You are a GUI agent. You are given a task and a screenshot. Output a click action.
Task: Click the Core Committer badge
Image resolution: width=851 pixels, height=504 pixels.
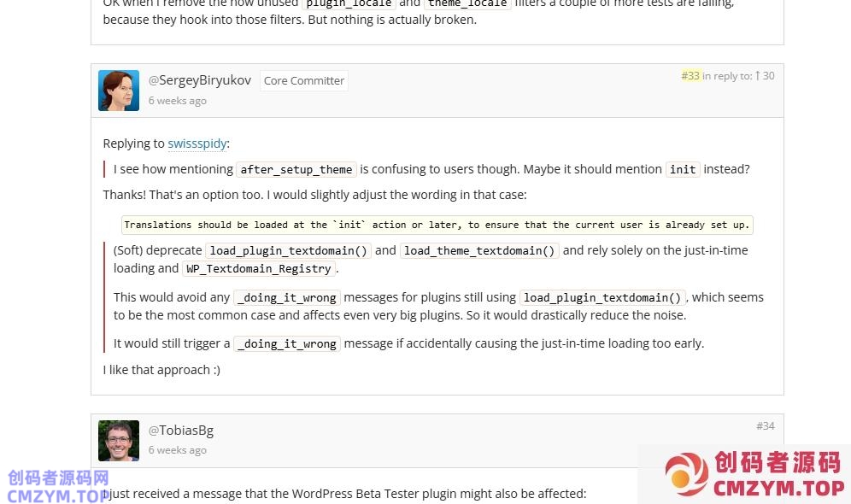pyautogui.click(x=304, y=81)
